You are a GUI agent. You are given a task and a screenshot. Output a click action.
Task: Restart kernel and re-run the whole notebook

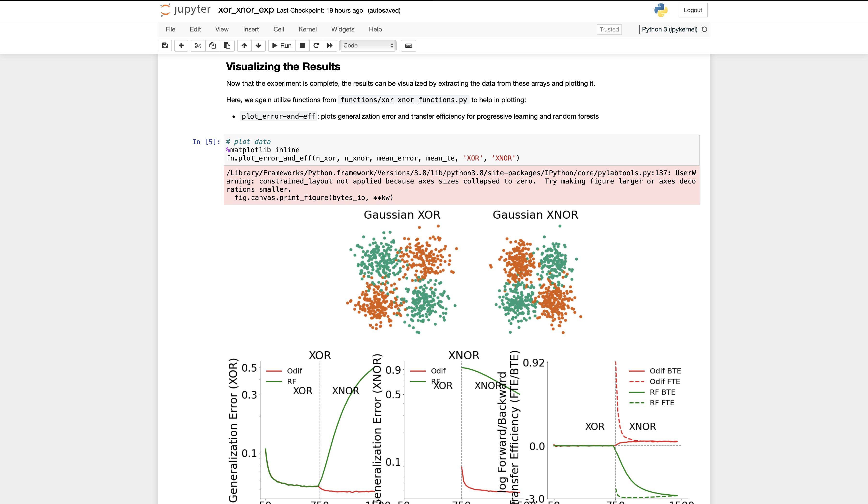tap(330, 46)
